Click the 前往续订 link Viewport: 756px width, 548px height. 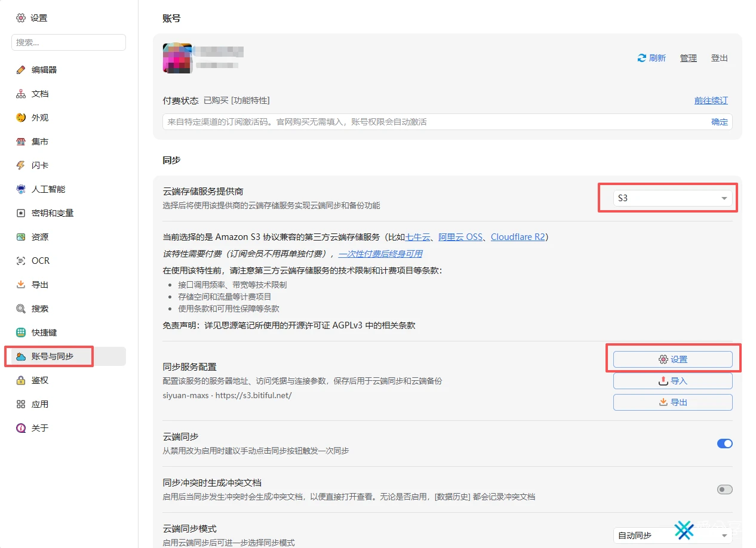[711, 101]
